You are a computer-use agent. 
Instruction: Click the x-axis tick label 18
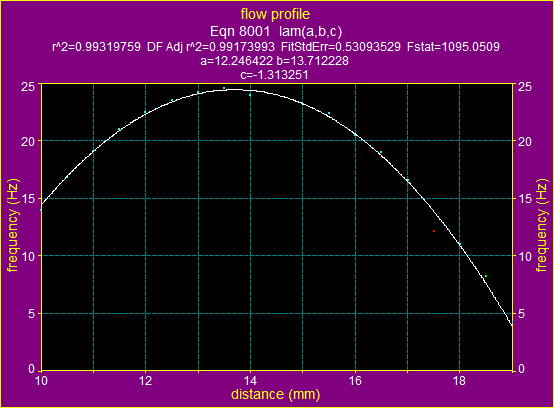[x=459, y=381]
